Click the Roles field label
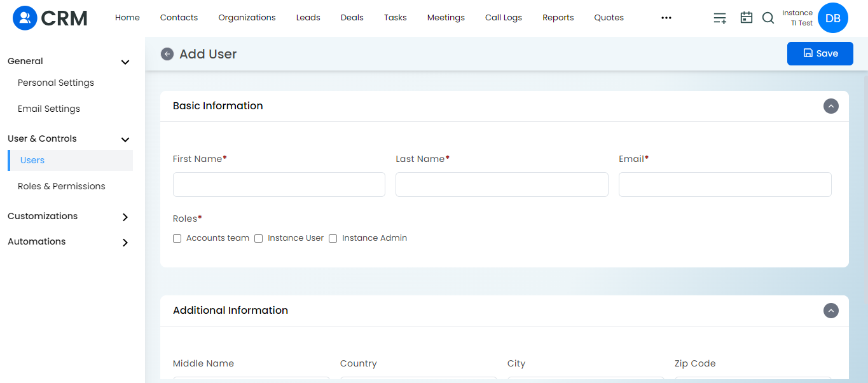 click(187, 218)
